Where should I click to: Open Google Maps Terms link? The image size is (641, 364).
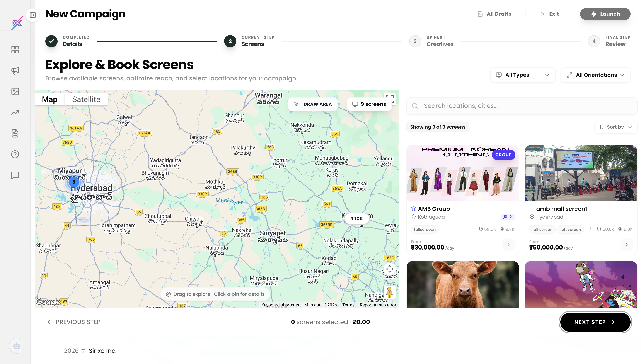348,305
